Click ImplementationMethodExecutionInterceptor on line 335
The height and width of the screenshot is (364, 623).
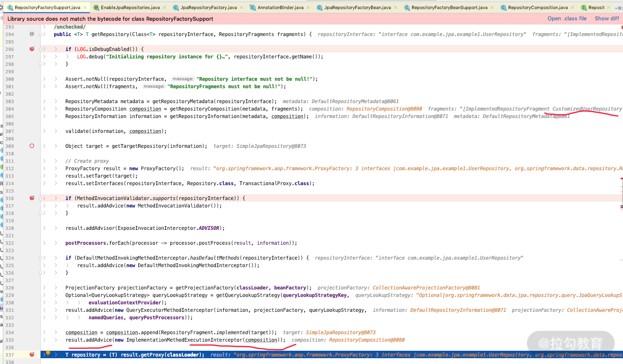point(184,340)
